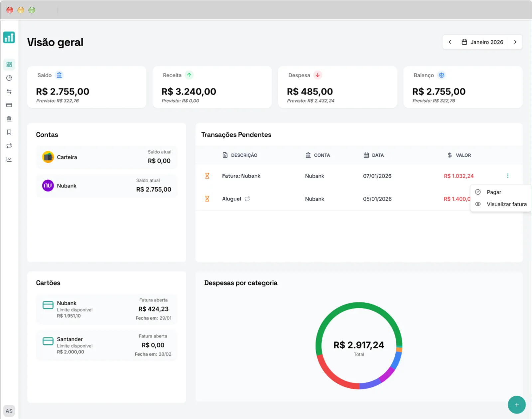Open the recurring transactions sidebar icon
Image resolution: width=532 pixels, height=419 pixels.
(9, 146)
